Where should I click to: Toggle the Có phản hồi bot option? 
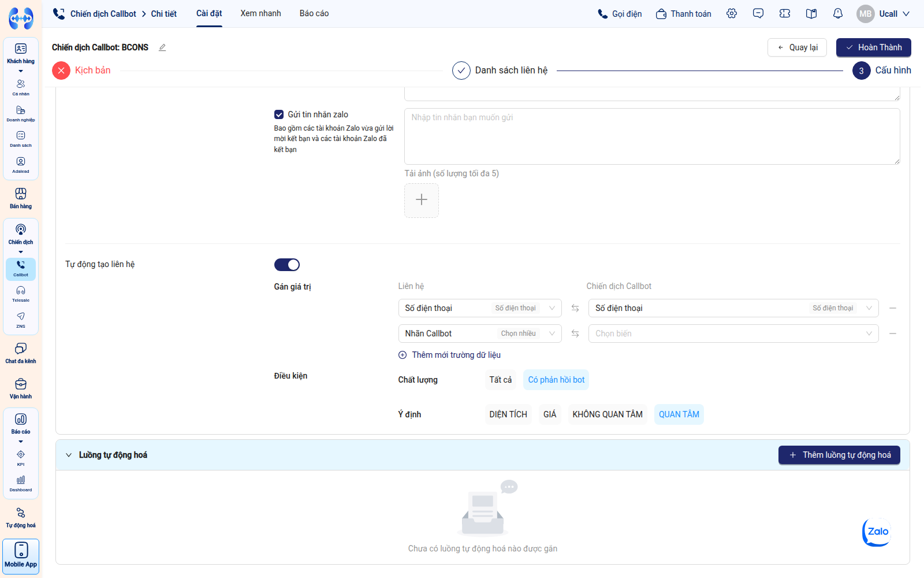(x=556, y=380)
